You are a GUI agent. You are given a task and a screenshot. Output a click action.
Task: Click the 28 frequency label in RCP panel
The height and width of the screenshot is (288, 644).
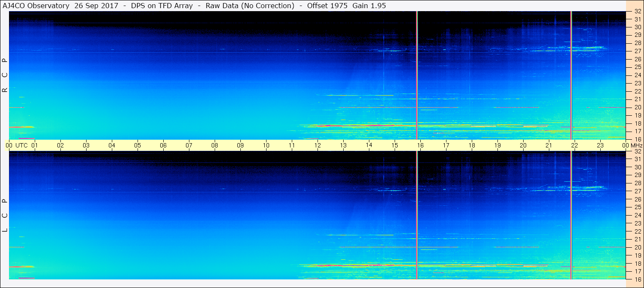tap(637, 43)
